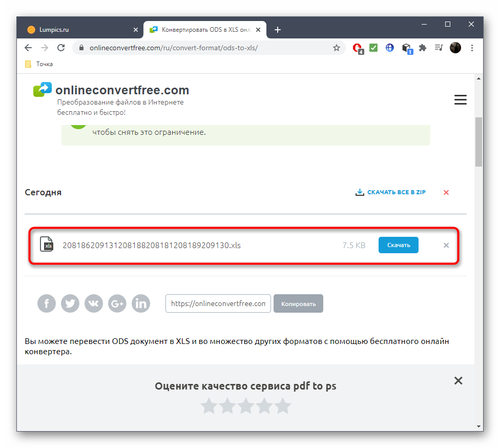Remove the xls file from list
This screenshot has width=500, height=448.
[446, 245]
